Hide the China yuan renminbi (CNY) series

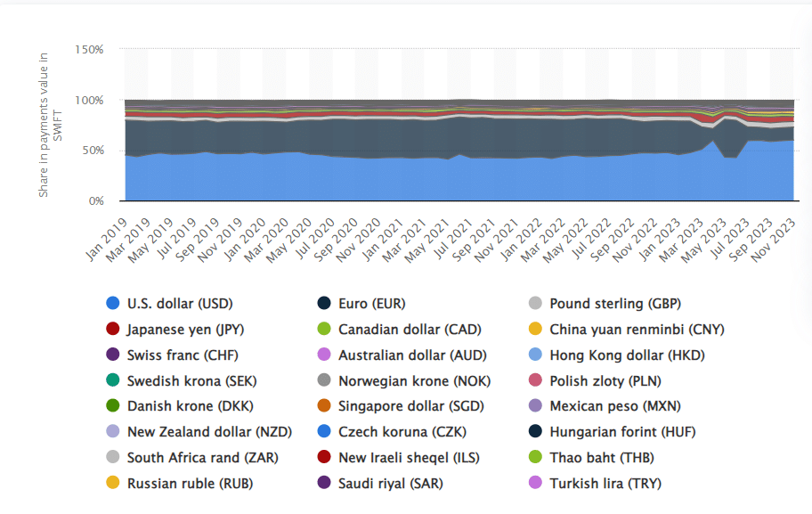tap(637, 330)
